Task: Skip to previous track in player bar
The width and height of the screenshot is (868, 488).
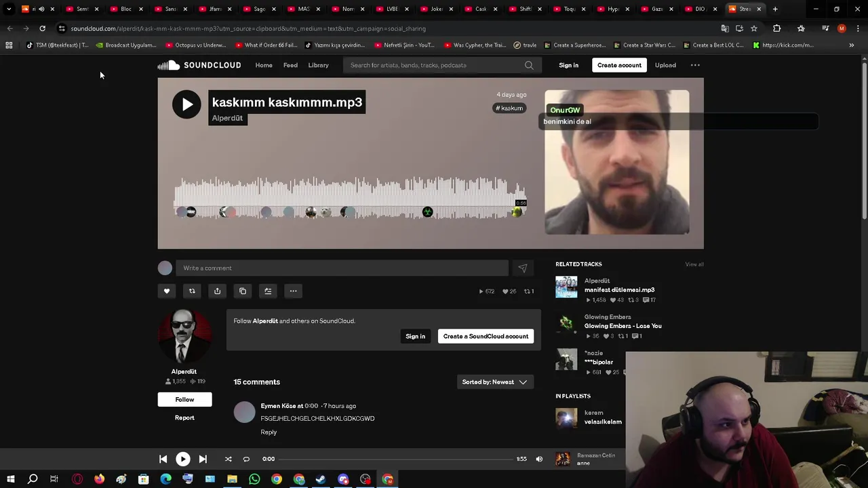Action: [163, 459]
